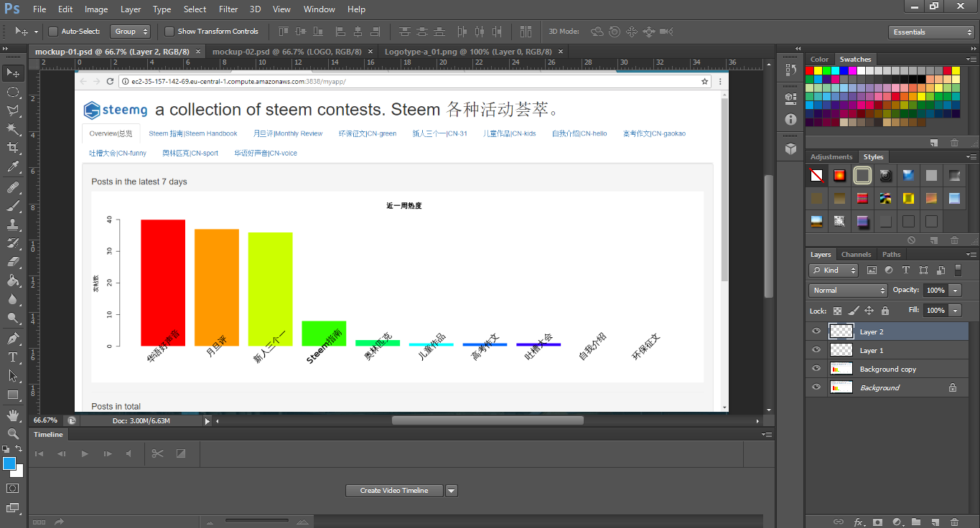980x528 pixels.
Task: Select the Paint Bucket tool
Action: point(13,280)
